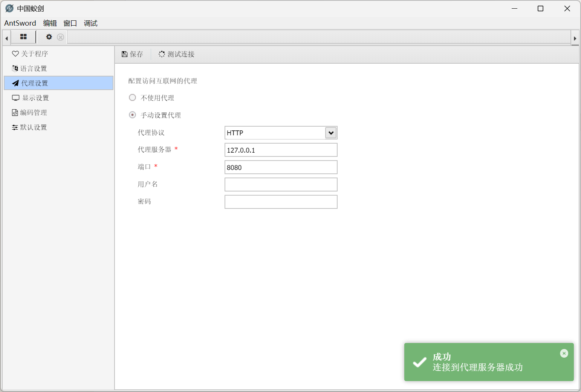This screenshot has height=392, width=581.
Task: Click the code file icon beside 编码管理
Action: [15, 112]
